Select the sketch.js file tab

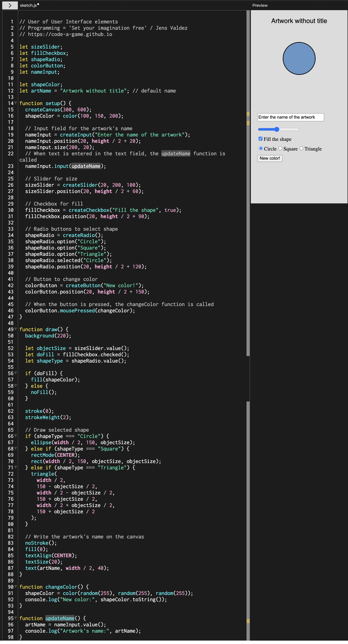(x=28, y=5)
